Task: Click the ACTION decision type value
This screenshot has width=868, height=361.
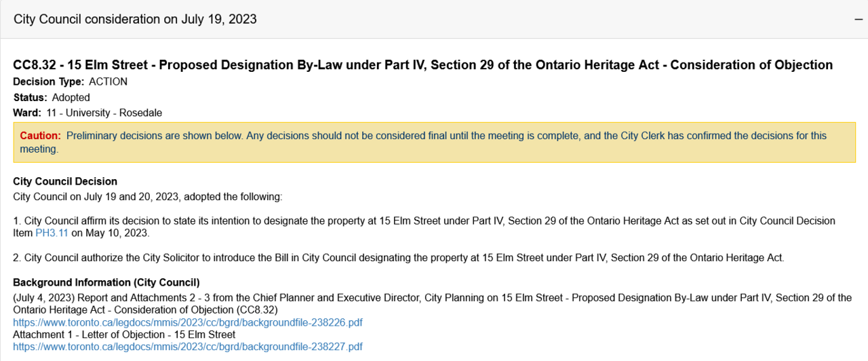Action: point(108,82)
